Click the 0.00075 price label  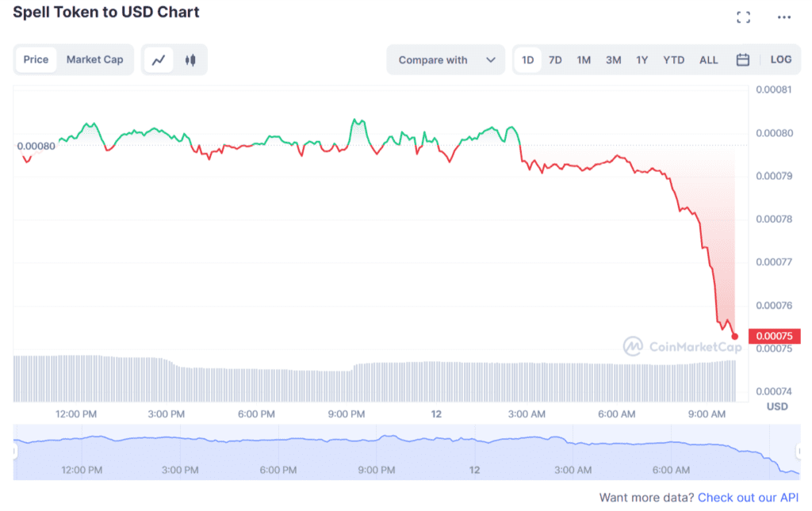(773, 335)
